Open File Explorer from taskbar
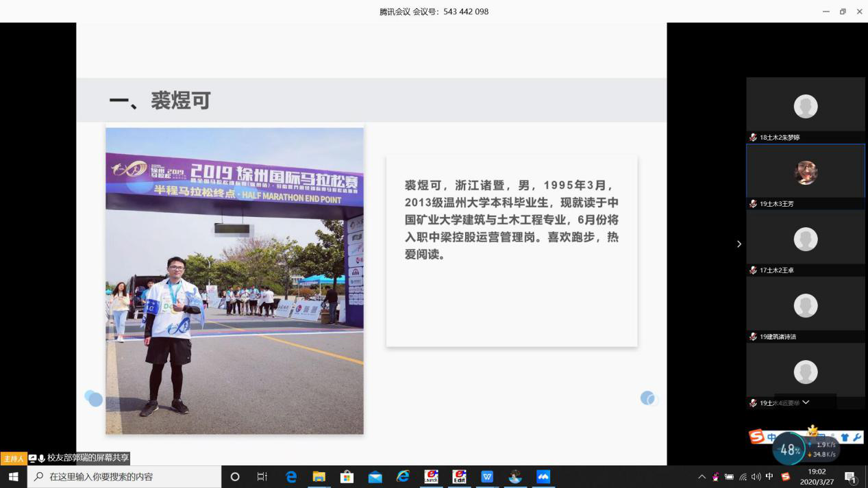This screenshot has height=488, width=868. (x=319, y=476)
